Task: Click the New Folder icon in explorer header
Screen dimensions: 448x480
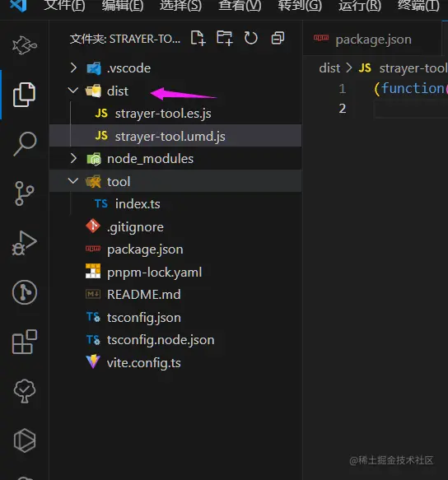Action: (x=225, y=38)
